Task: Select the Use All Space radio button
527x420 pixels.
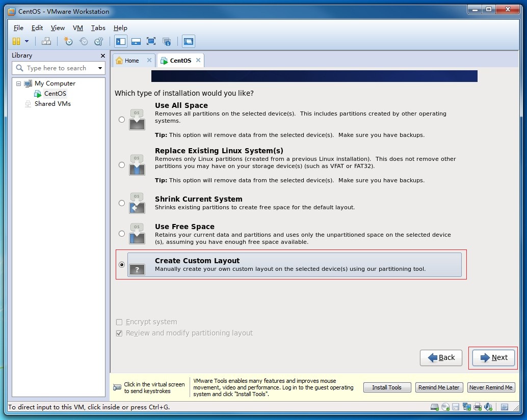Action: pyautogui.click(x=121, y=120)
